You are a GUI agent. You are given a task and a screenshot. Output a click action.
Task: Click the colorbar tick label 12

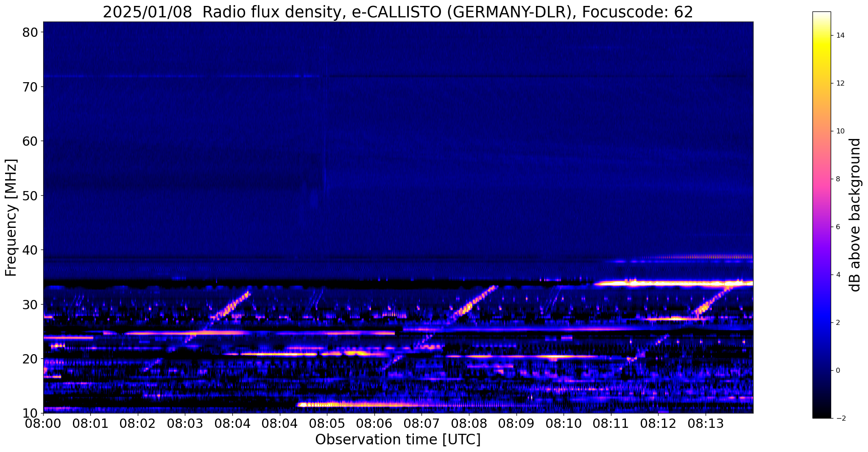[840, 83]
